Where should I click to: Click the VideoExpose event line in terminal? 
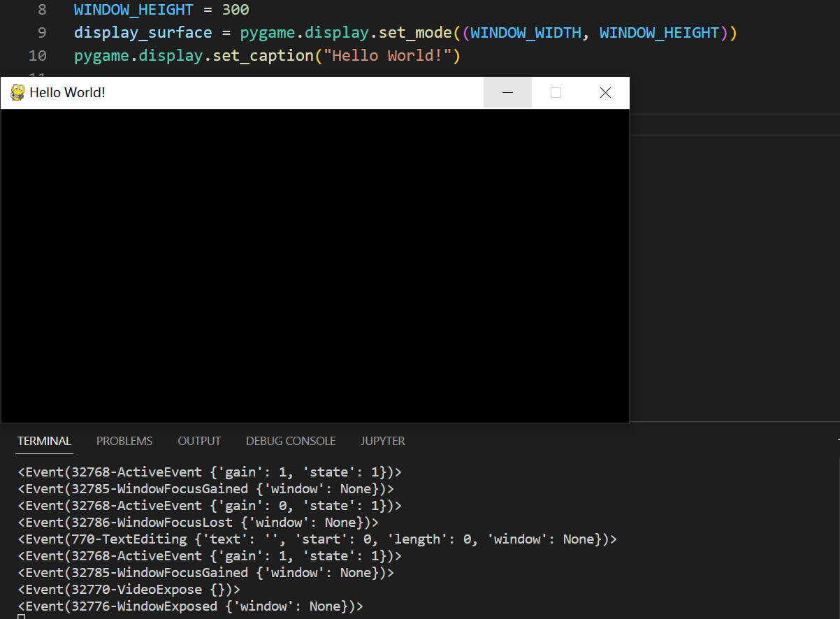[129, 589]
